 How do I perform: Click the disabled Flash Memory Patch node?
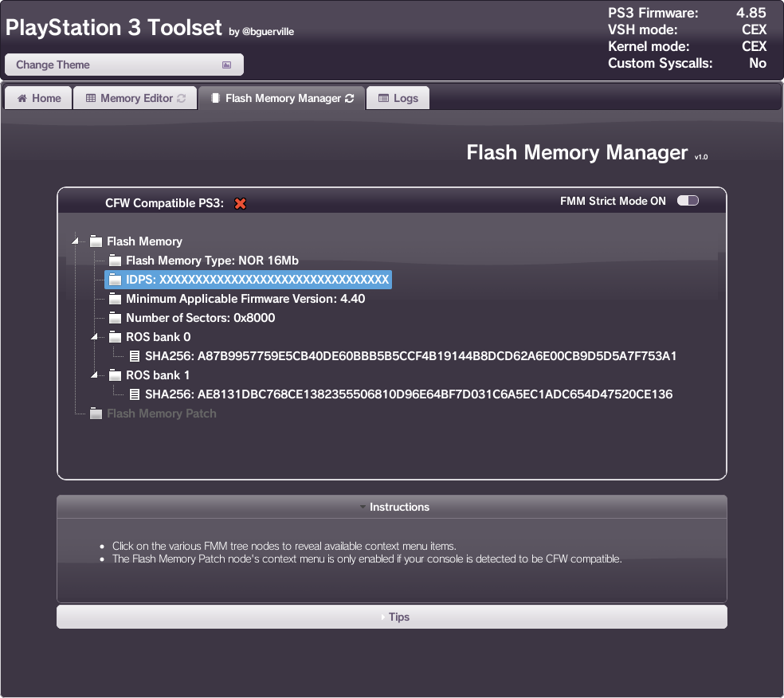pyautogui.click(x=162, y=414)
